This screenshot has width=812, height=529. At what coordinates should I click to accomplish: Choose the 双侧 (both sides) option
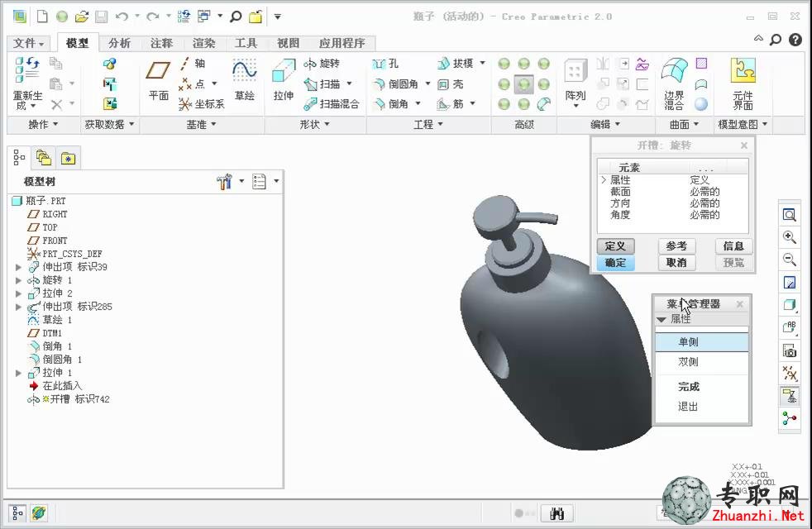(702, 362)
